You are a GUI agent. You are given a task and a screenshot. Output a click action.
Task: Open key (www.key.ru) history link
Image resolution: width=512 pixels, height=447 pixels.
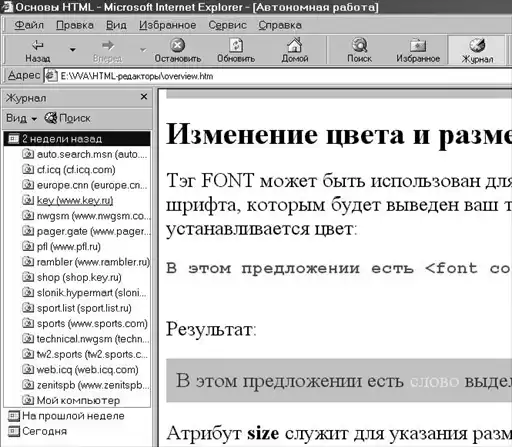tap(75, 200)
